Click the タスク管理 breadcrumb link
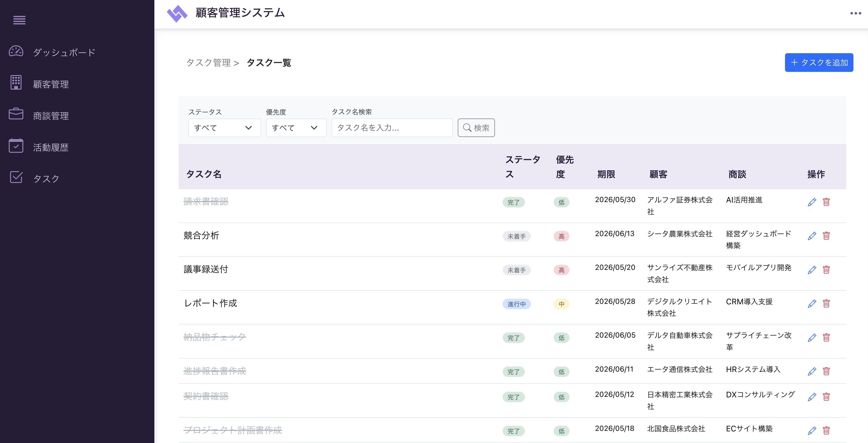The height and width of the screenshot is (443, 868). coord(208,63)
